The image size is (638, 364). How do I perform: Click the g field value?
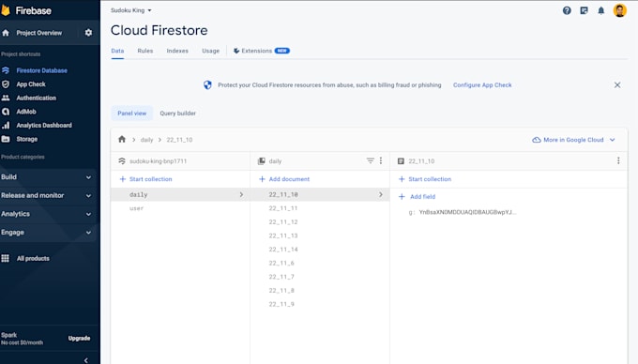click(x=467, y=212)
